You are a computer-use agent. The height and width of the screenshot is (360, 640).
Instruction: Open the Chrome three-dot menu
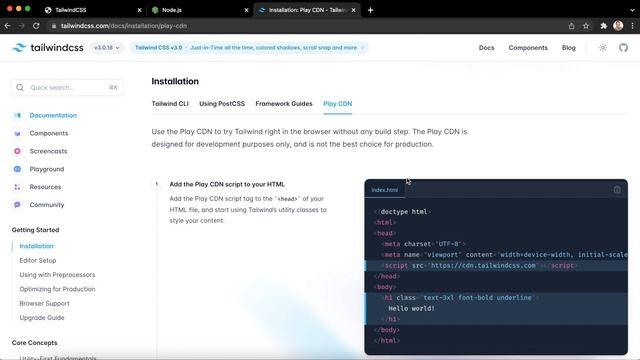(x=632, y=26)
